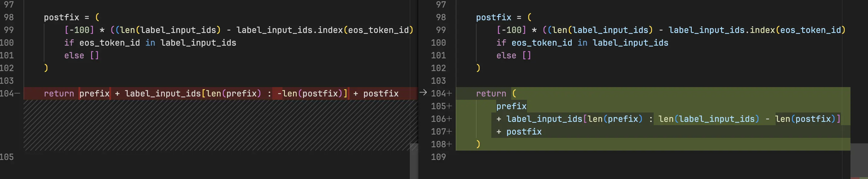Click line number 109 in the right gutter
The image size is (868, 179).
click(x=438, y=157)
